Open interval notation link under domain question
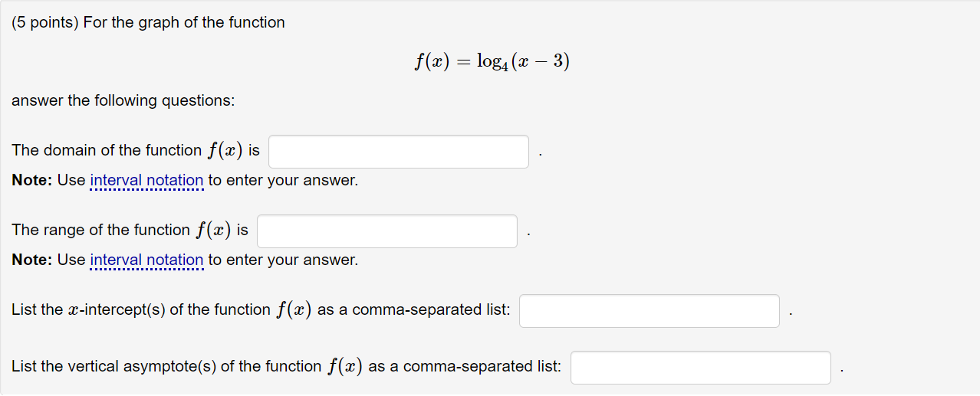This screenshot has width=980, height=396. 146,181
